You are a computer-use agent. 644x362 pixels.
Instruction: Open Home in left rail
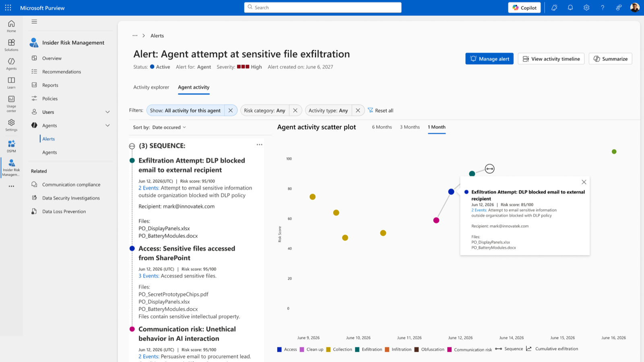pos(11,26)
